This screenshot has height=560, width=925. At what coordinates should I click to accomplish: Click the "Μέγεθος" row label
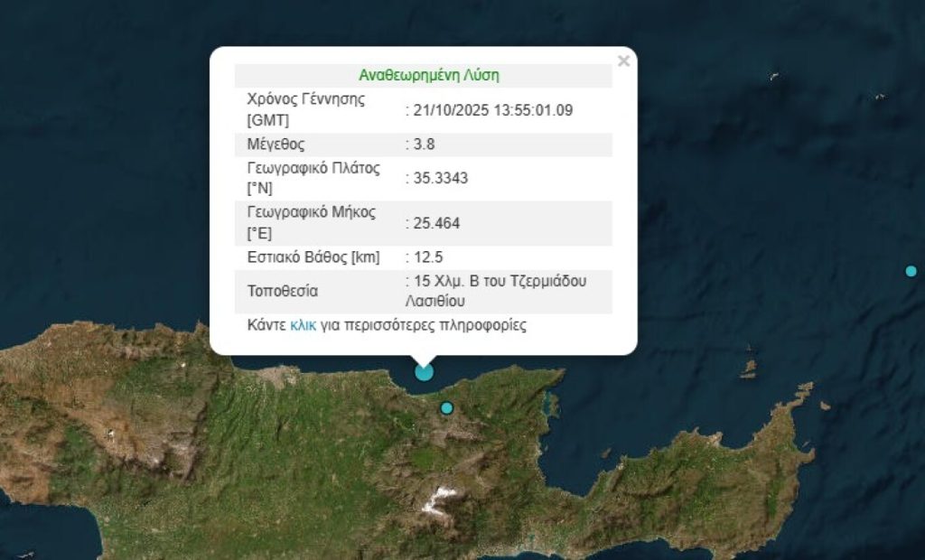tap(276, 144)
